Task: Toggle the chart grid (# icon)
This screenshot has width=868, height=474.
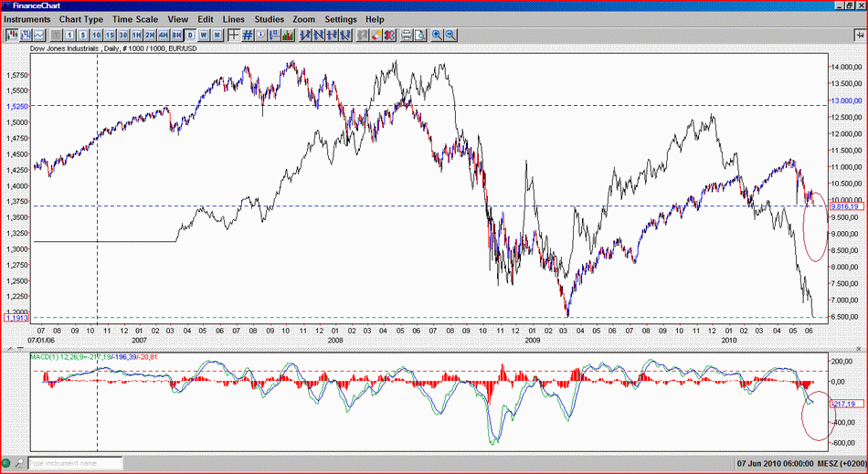Action: [248, 35]
